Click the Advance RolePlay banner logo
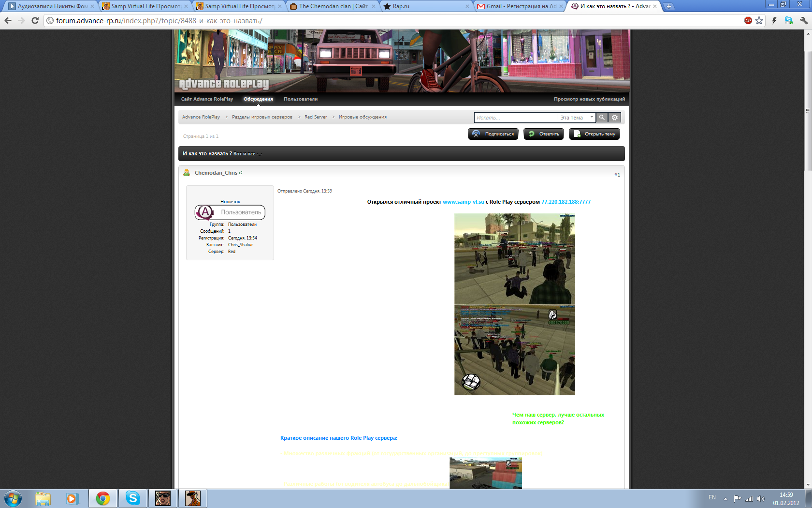Viewport: 812px width, 508px height. click(224, 84)
